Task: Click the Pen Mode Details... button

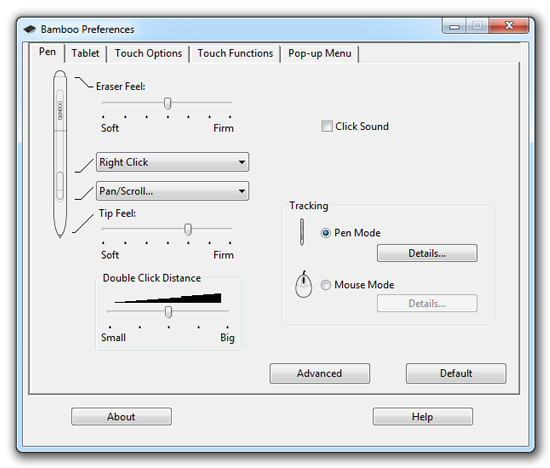Action: pos(427,253)
